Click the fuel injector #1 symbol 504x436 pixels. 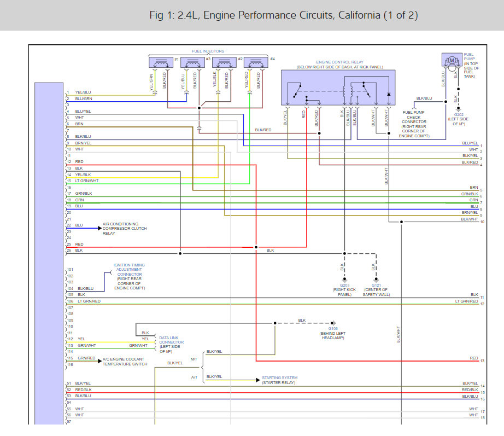161,62
